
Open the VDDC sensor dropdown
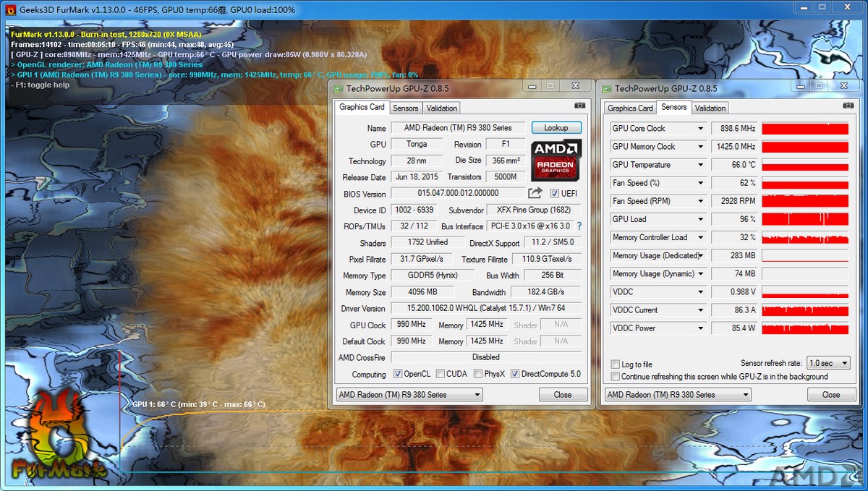point(700,292)
